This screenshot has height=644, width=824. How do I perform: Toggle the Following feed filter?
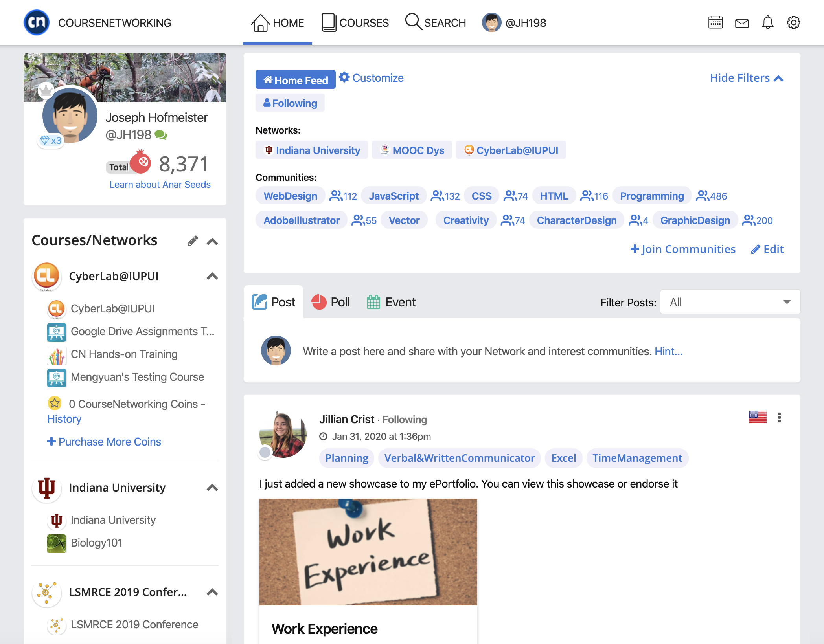click(x=290, y=103)
